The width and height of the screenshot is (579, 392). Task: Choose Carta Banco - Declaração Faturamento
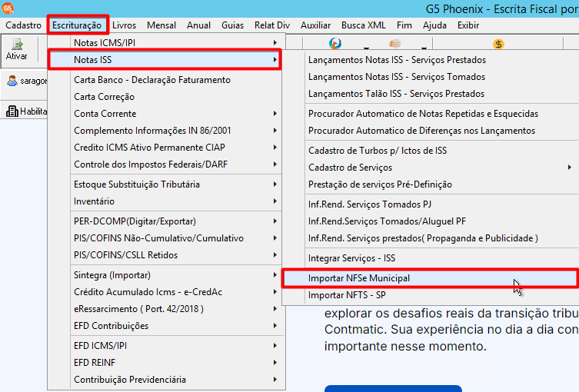point(165,80)
